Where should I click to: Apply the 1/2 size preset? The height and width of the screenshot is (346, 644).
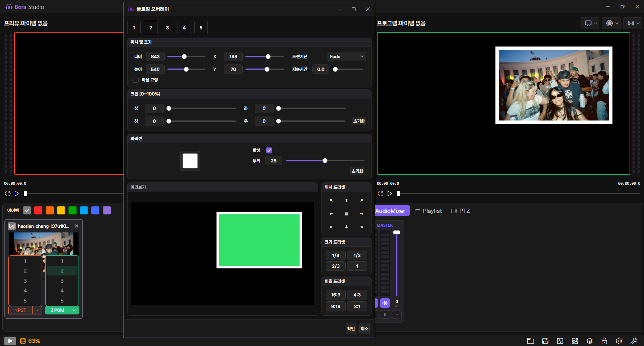pos(357,255)
